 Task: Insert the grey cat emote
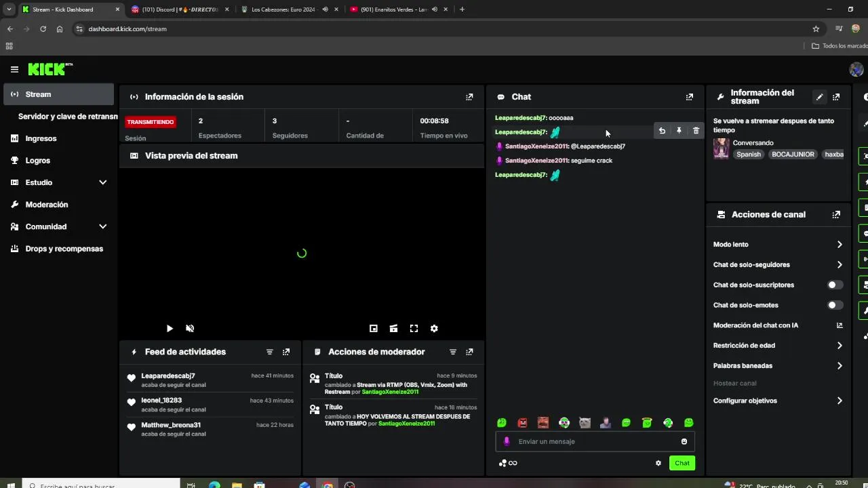(x=585, y=423)
